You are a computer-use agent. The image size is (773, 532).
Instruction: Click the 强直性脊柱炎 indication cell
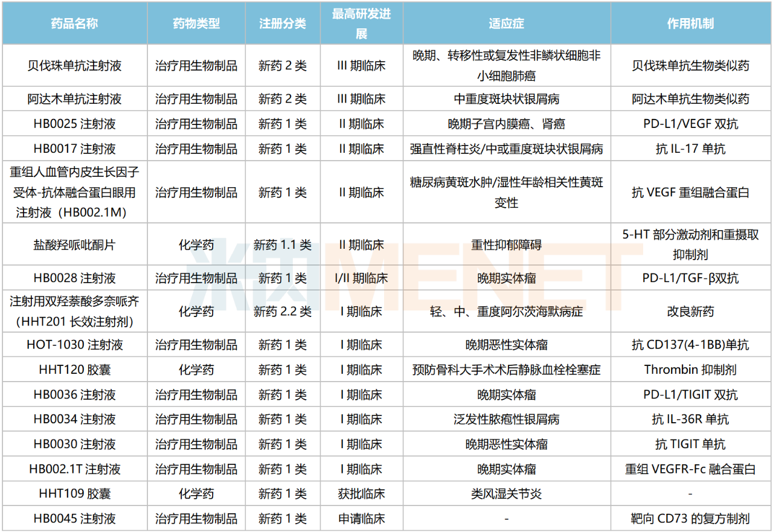tap(507, 149)
